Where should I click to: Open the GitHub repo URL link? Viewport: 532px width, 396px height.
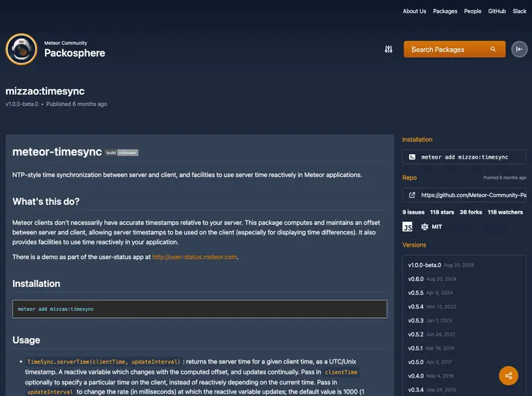[x=474, y=195]
